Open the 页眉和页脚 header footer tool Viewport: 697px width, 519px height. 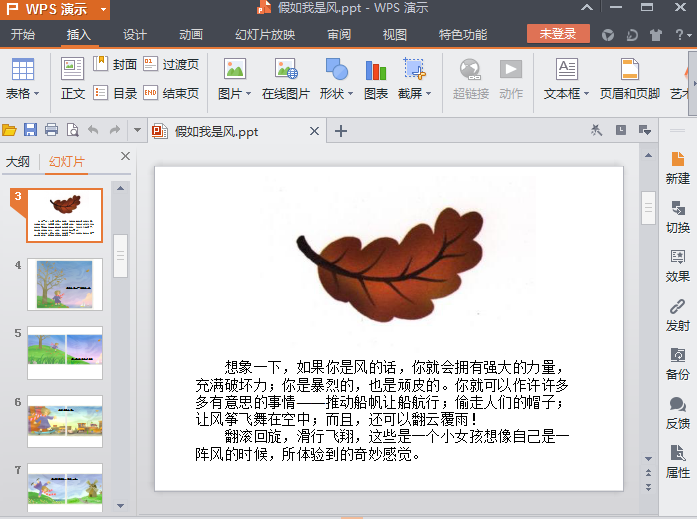[629, 70]
